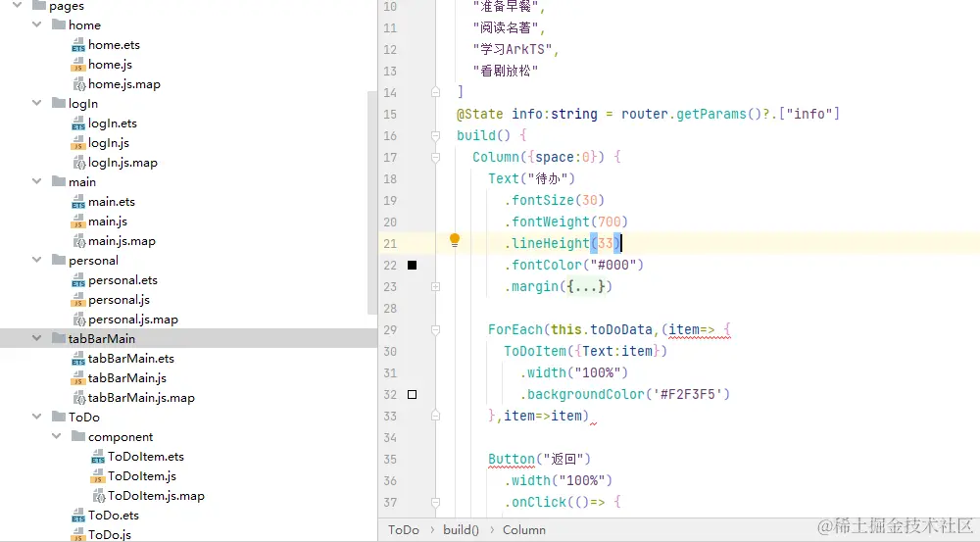
Task: Click the ToDoItem.ets file icon
Action: (97, 457)
